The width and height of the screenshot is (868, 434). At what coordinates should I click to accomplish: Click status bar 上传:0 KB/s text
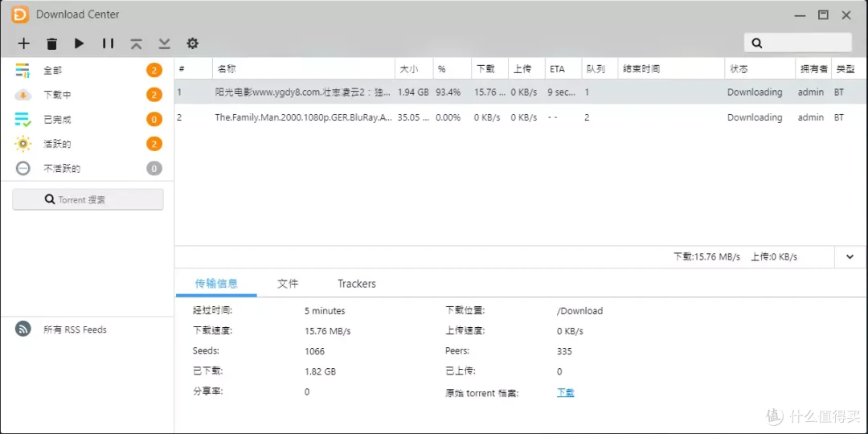774,257
